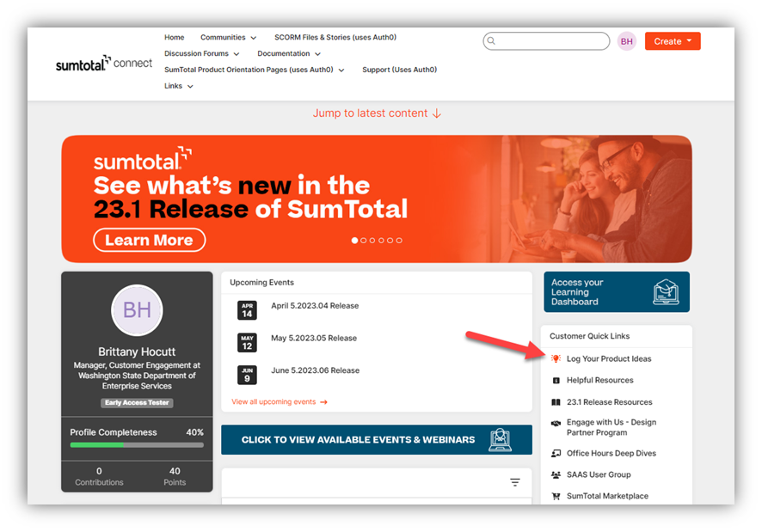
Task: Click the webinar laptop icon on events banner
Action: [500, 440]
